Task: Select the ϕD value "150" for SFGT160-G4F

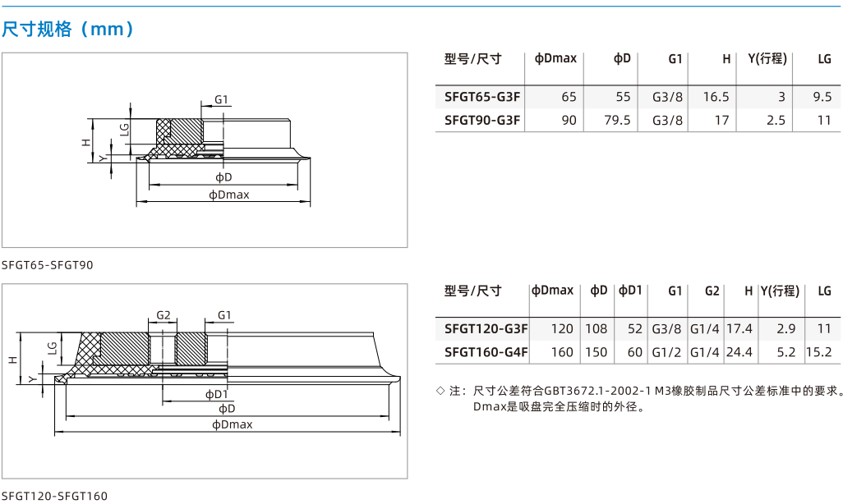Action: pos(597,352)
